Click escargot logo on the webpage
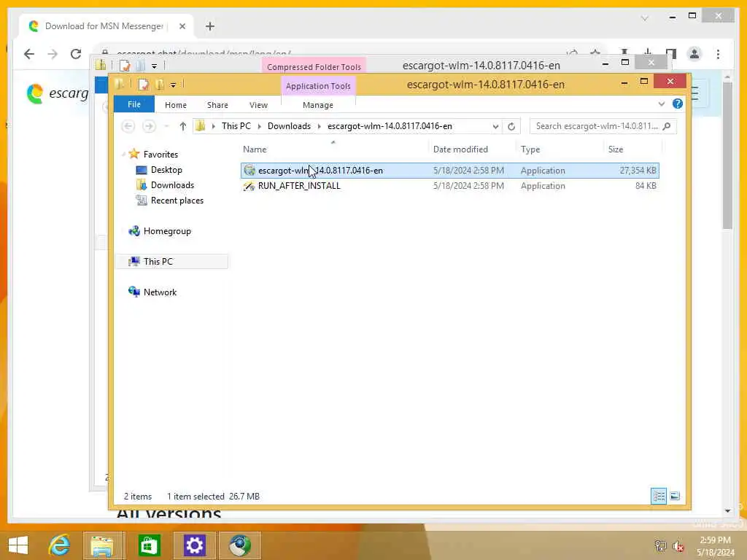 (57, 93)
